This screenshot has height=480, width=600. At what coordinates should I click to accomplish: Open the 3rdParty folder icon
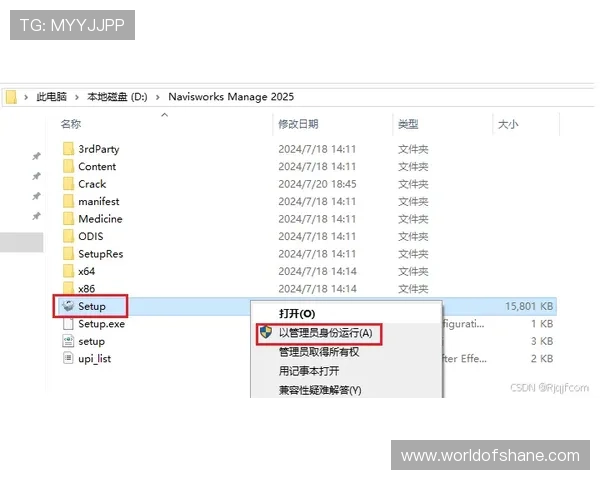68,149
